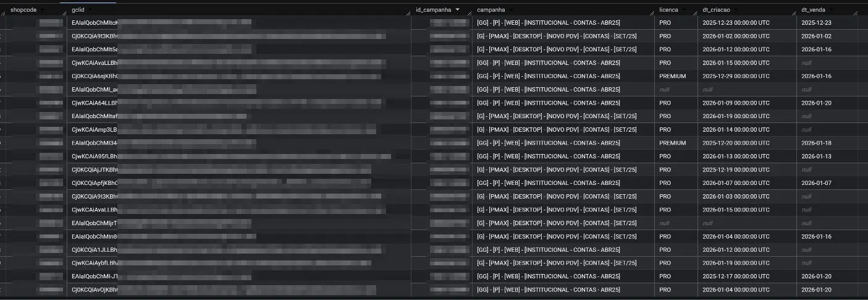This screenshot has width=868, height=300.
Task: Select null licenca in EAIaIQobChMI_ae row
Action: [676, 90]
